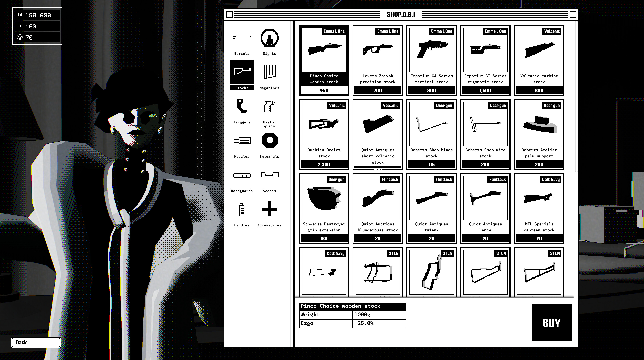Select Emporium GA Series tactical stock

click(431, 60)
